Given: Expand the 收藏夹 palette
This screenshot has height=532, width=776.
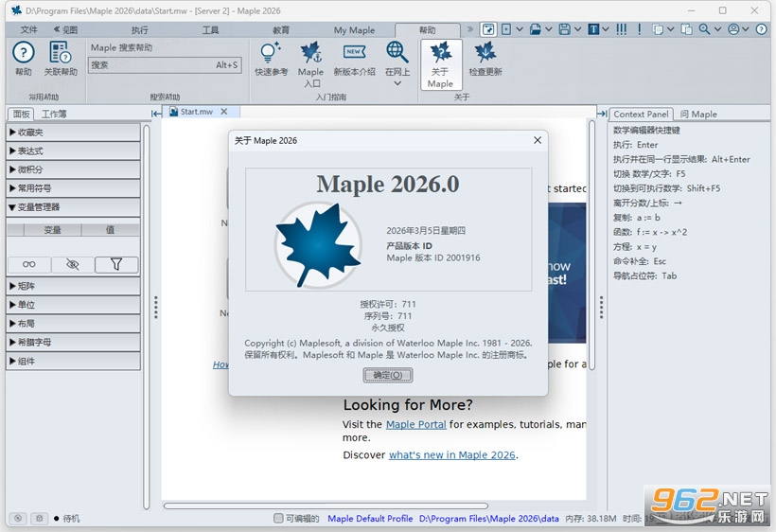Looking at the screenshot, I should pos(73,133).
